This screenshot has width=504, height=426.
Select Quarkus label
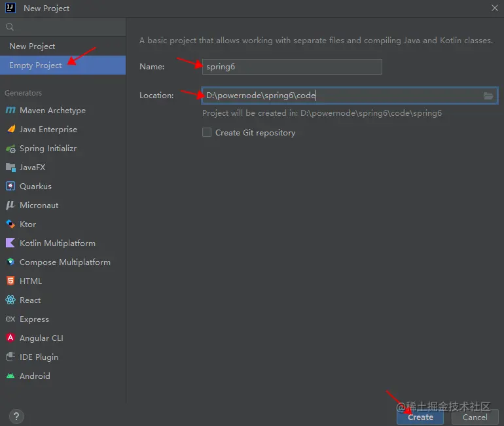click(x=35, y=186)
